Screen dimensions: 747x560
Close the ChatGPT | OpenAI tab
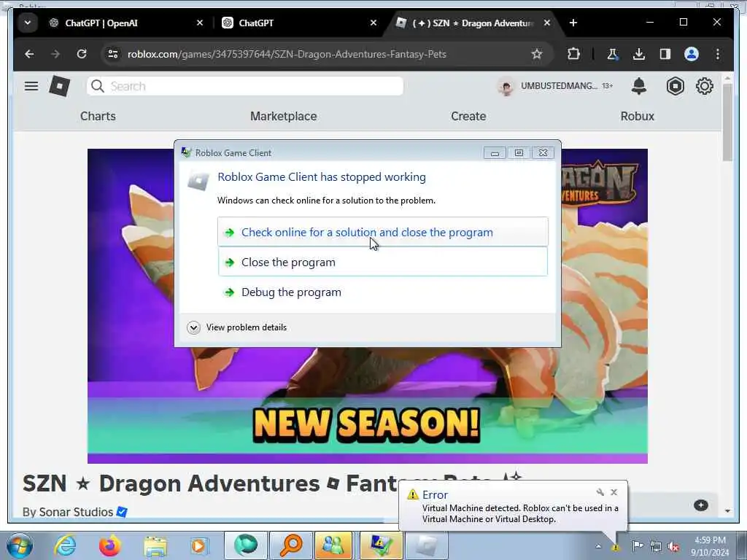coord(200,23)
